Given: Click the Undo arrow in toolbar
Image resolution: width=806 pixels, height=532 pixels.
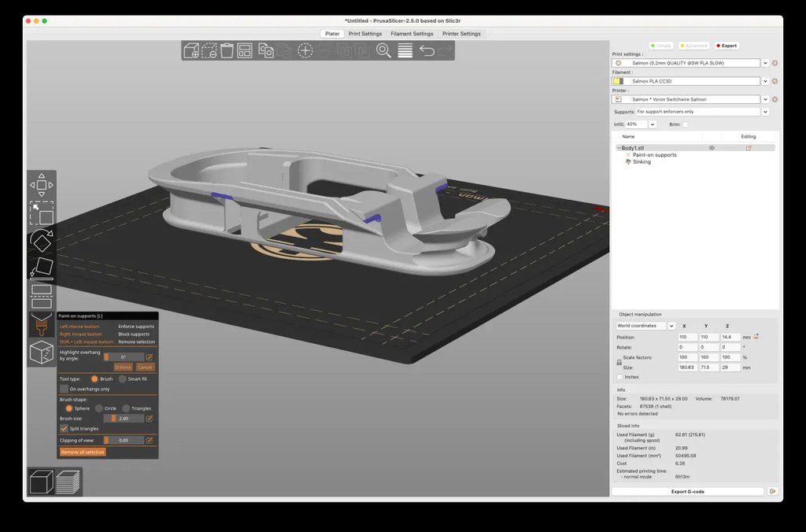Looking at the screenshot, I should tap(426, 51).
